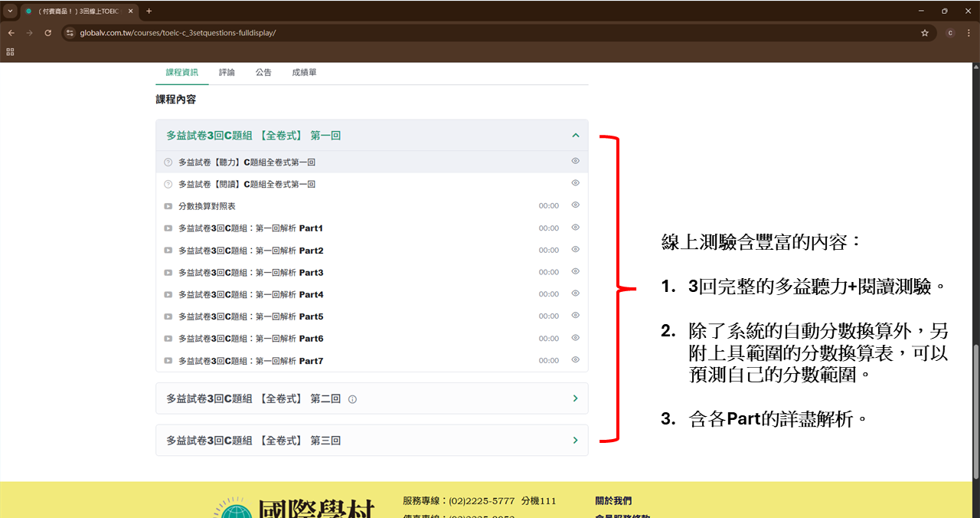Click the info icon next to 第二回
Viewport: 980px width, 518px height.
click(352, 399)
